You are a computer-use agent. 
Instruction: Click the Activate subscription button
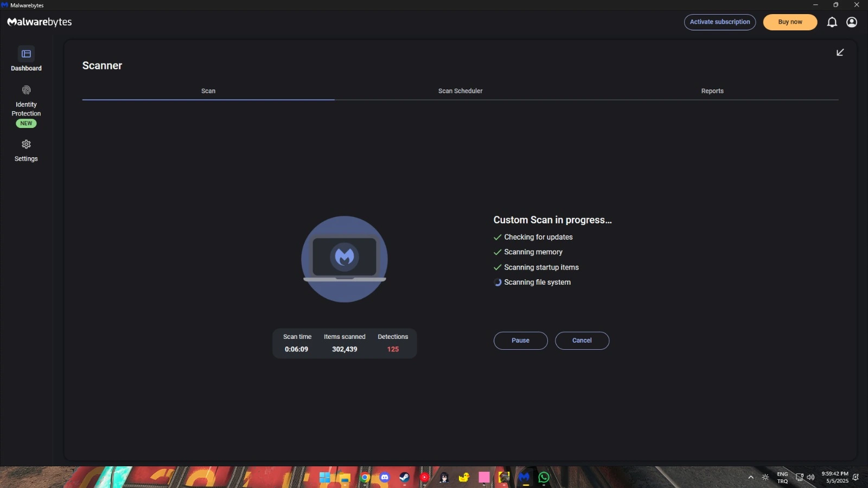719,22
